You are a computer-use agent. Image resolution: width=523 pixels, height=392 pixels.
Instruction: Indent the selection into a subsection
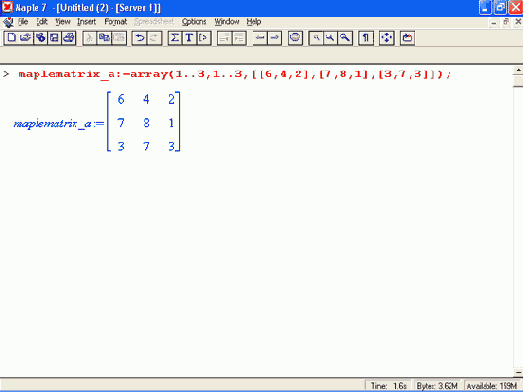(239, 38)
